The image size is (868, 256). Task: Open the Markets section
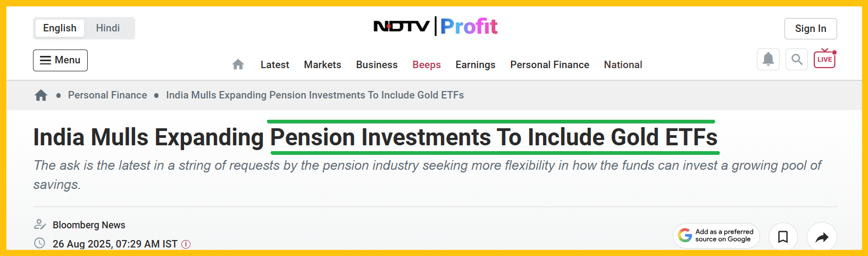coord(322,64)
